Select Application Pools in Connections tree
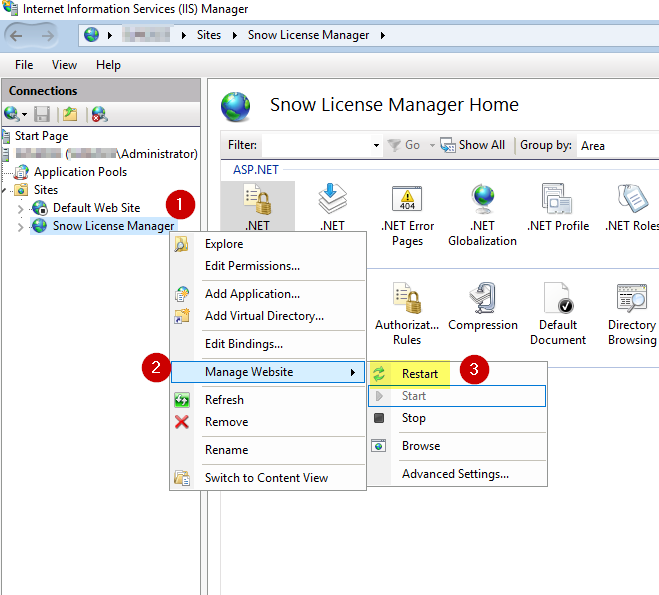 coord(80,172)
